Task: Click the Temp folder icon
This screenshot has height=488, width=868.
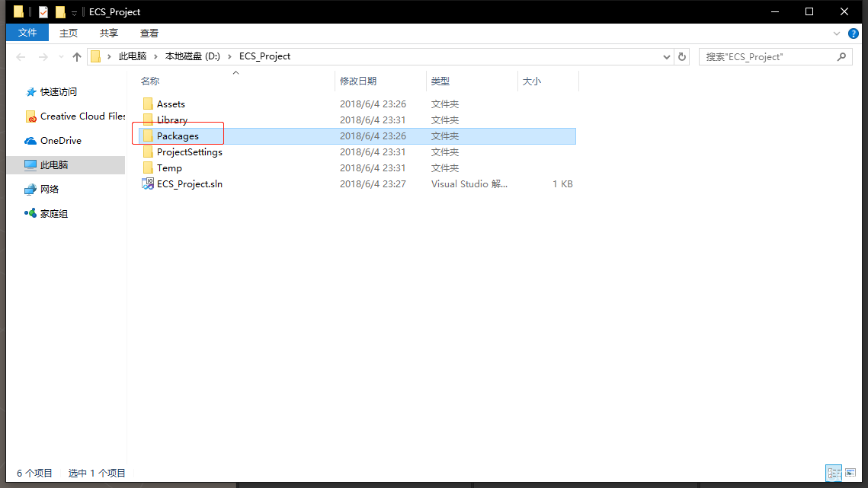Action: [x=148, y=168]
